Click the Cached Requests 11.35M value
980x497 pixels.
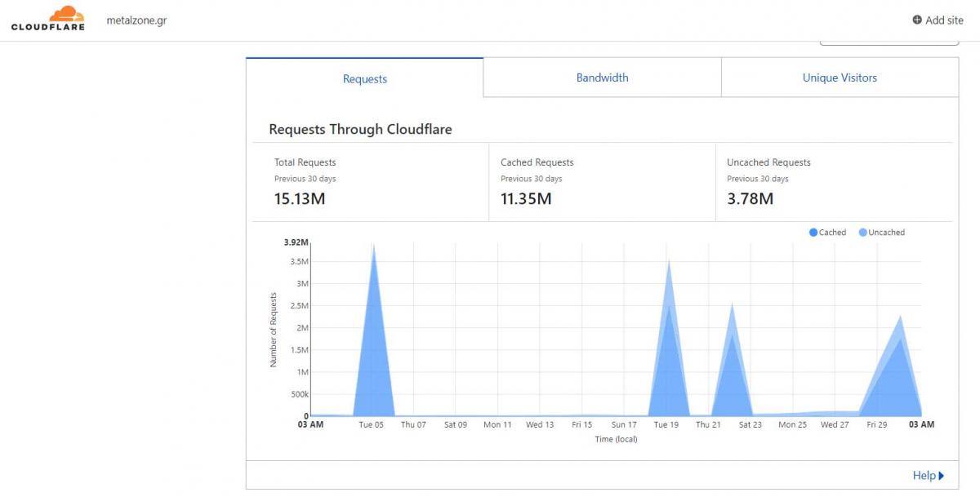click(526, 198)
